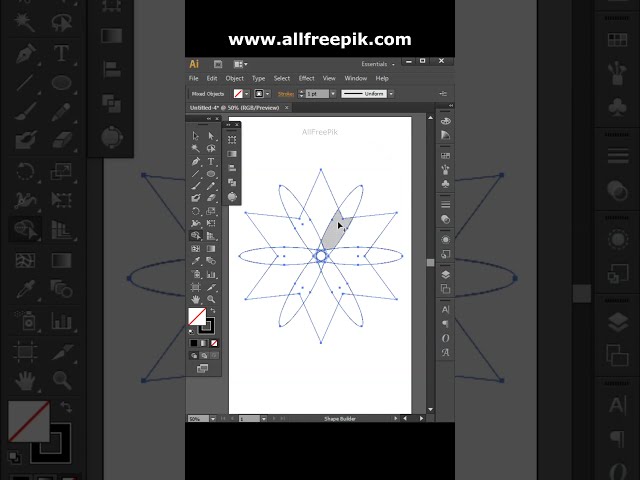Select the Blob Brush tool
This screenshot has width=640, height=480.
point(196,198)
